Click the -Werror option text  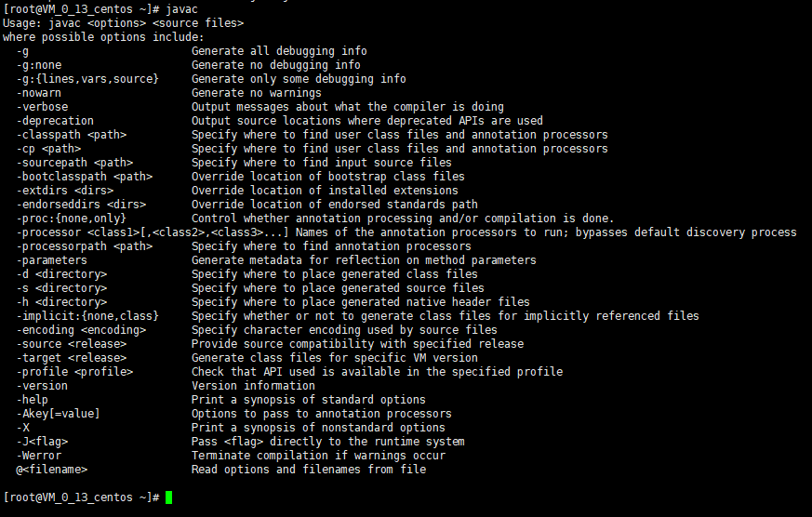click(39, 456)
